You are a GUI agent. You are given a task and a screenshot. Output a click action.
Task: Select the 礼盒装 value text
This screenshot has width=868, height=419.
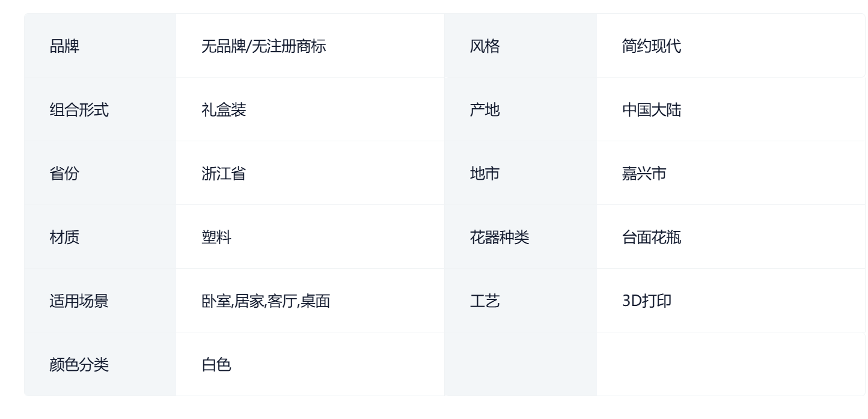224,110
